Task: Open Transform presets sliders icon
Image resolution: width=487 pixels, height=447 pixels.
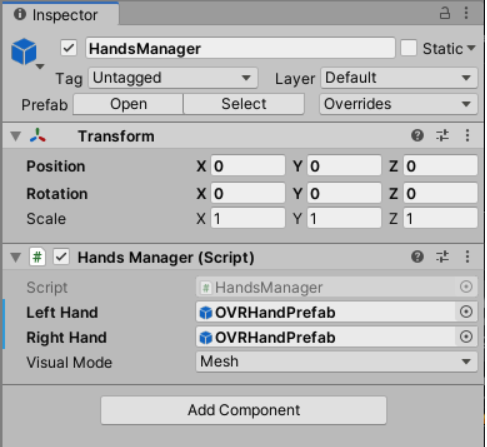Action: (x=442, y=136)
